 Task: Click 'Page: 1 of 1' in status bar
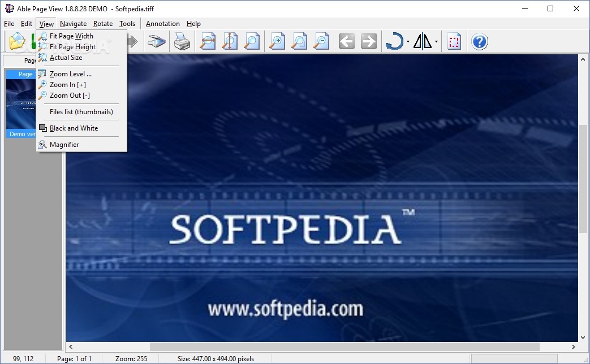pos(74,359)
